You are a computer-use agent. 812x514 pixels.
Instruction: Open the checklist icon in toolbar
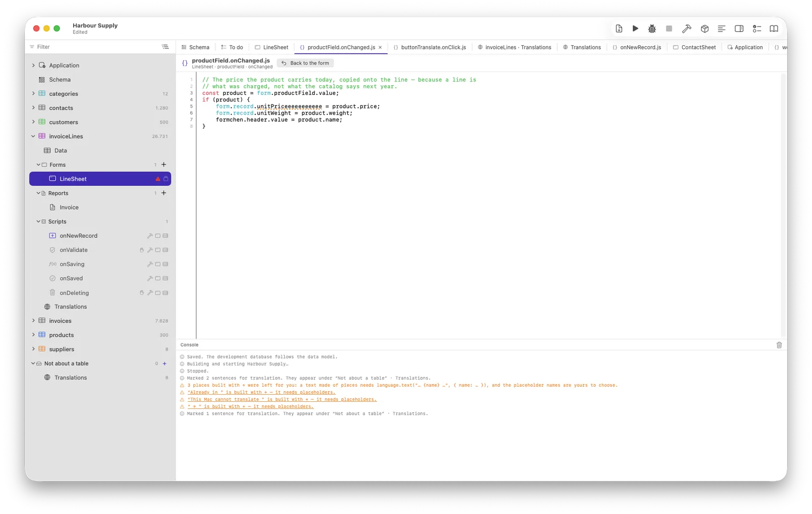coord(757,29)
